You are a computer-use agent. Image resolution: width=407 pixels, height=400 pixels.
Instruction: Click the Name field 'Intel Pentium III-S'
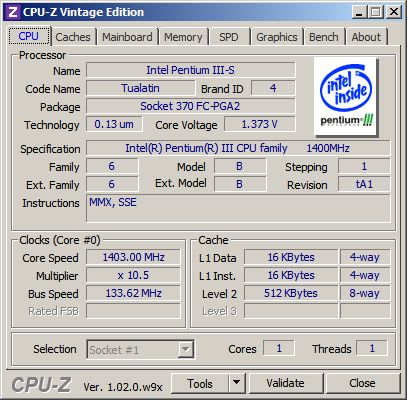191,70
